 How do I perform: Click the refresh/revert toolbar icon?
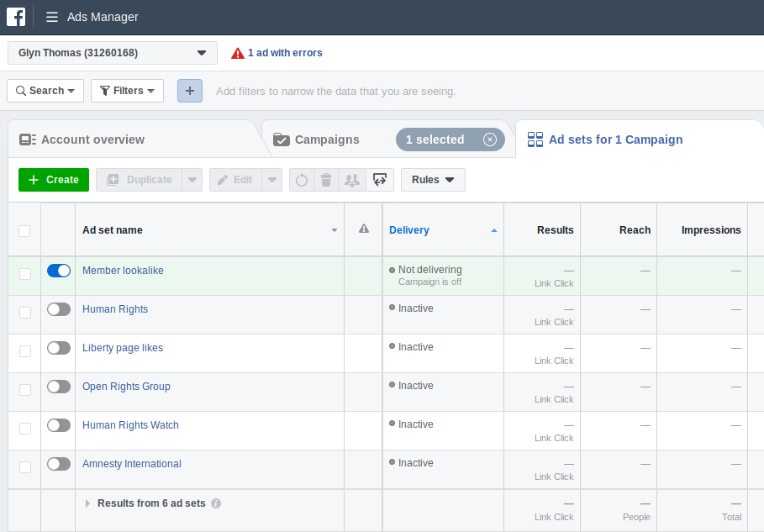point(302,180)
